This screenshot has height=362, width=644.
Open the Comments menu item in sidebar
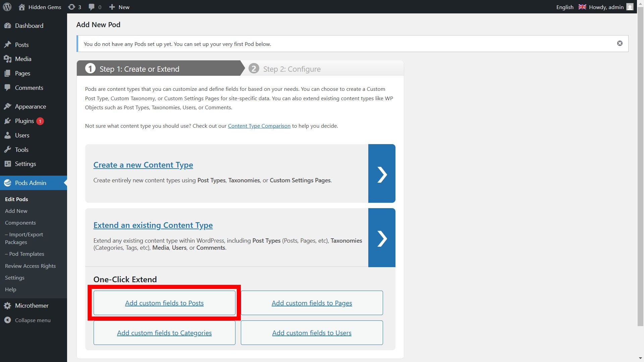pos(34,88)
